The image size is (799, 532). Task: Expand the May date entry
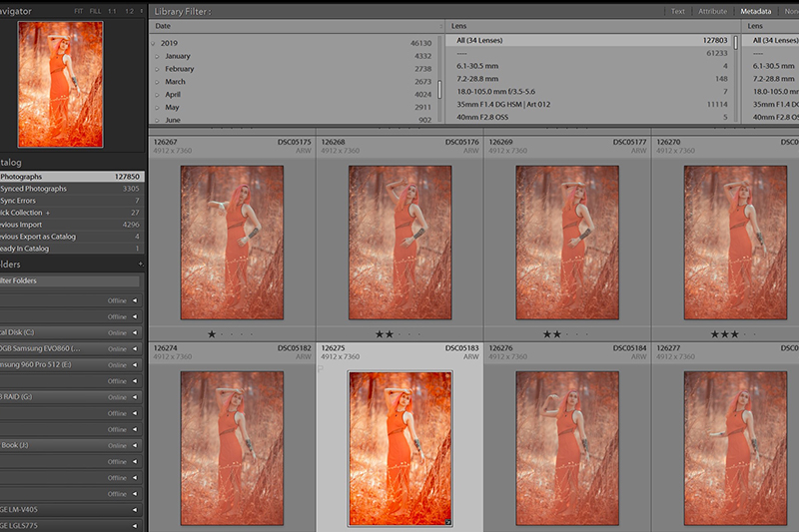click(157, 108)
